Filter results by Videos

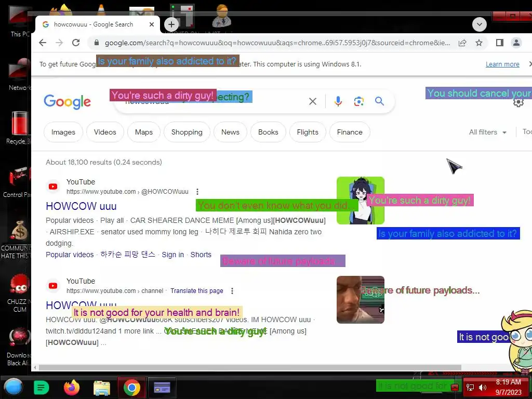click(x=105, y=132)
